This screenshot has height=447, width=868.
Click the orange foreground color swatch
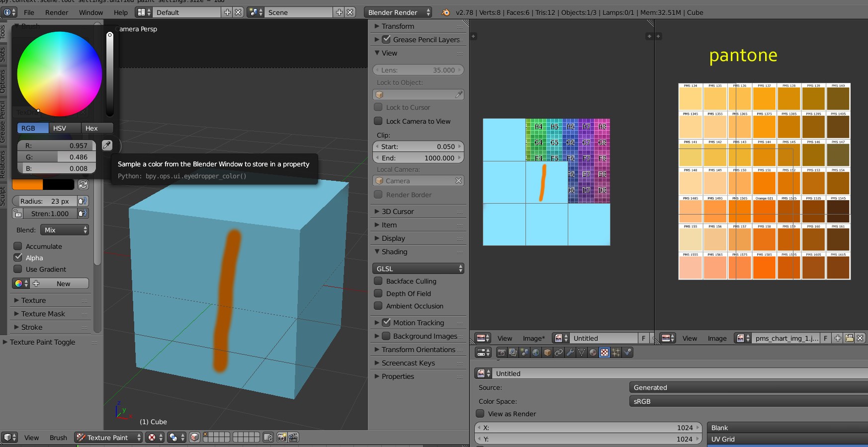pyautogui.click(x=28, y=185)
